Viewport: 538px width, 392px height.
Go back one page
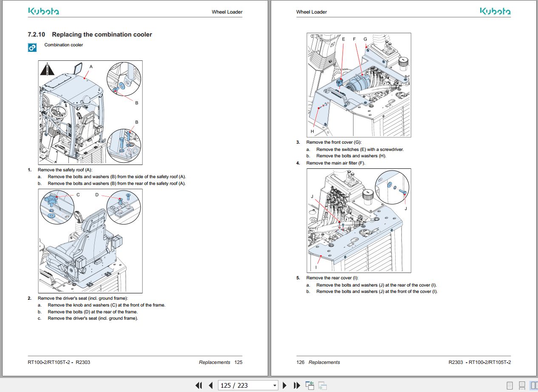211,385
